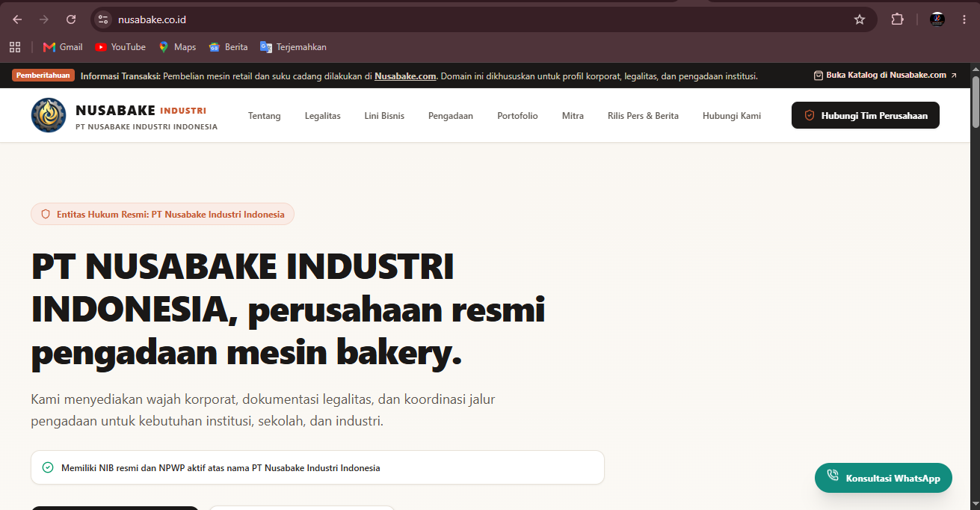Open the YouTube bookmark
980x510 pixels.
pos(120,47)
